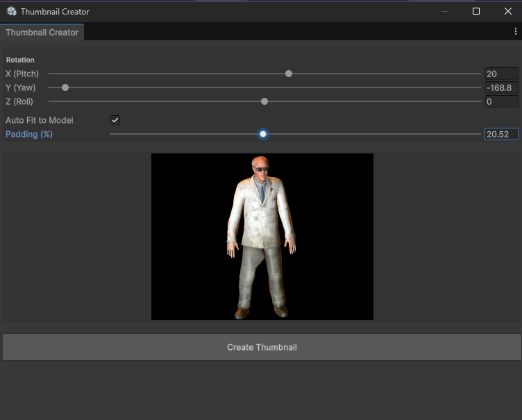The width and height of the screenshot is (522, 420).
Task: Click the Y (Yaw) slider handle
Action: click(65, 87)
